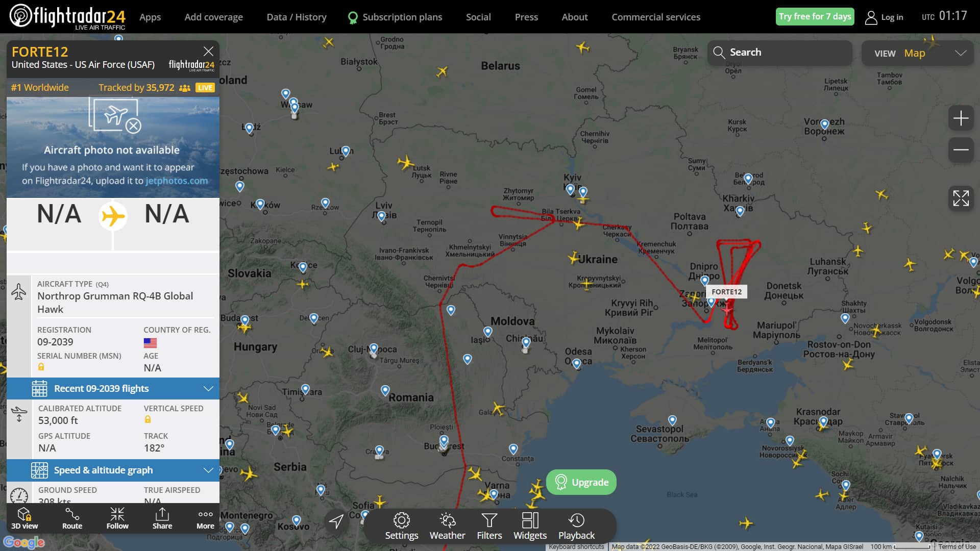Zoom out of the map

pos(961,149)
